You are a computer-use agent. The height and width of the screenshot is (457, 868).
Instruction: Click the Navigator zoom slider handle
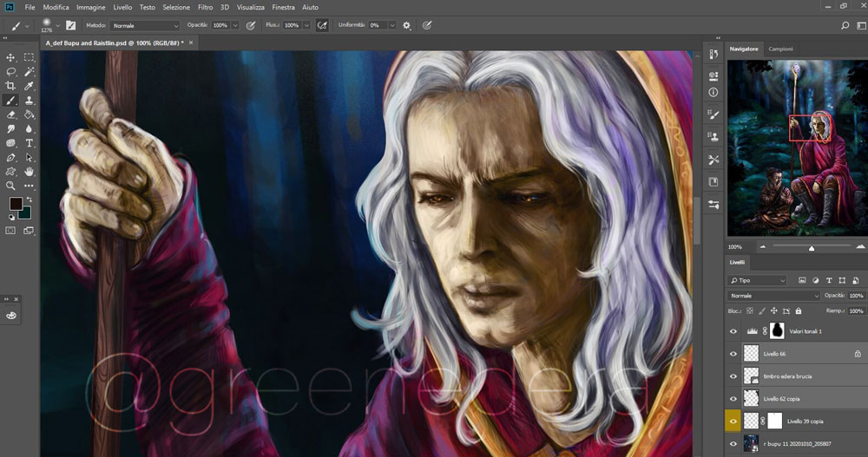click(x=812, y=248)
